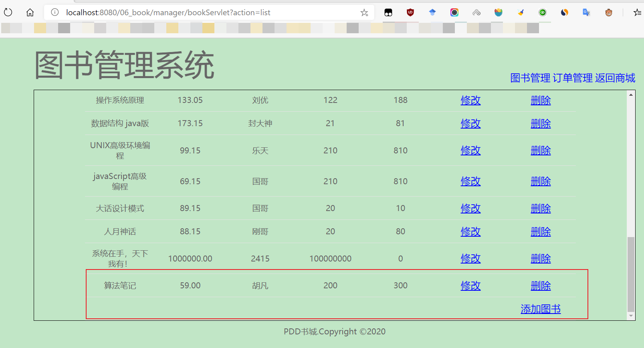
Task: Open the Tampermonkey extension icon
Action: coord(388,12)
